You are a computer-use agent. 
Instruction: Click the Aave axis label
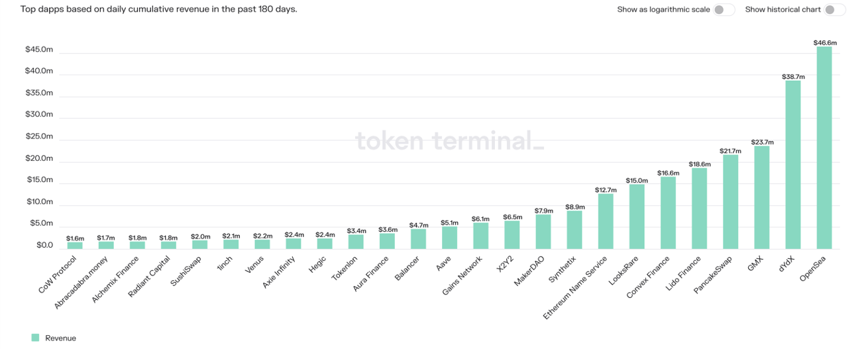pos(443,265)
